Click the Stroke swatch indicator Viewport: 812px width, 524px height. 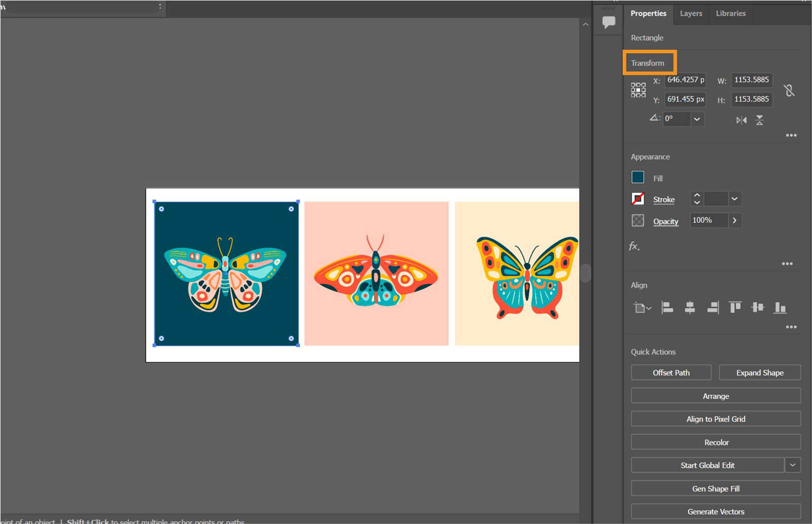638,199
